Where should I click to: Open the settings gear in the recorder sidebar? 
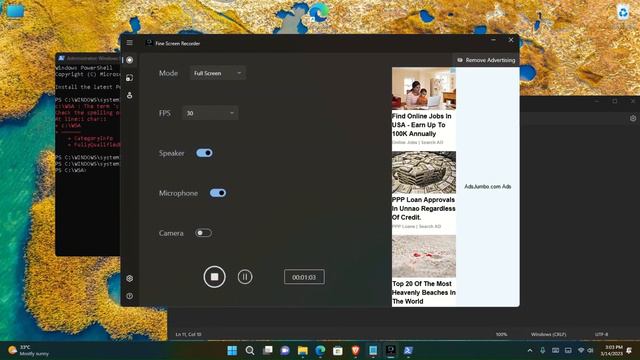click(129, 278)
